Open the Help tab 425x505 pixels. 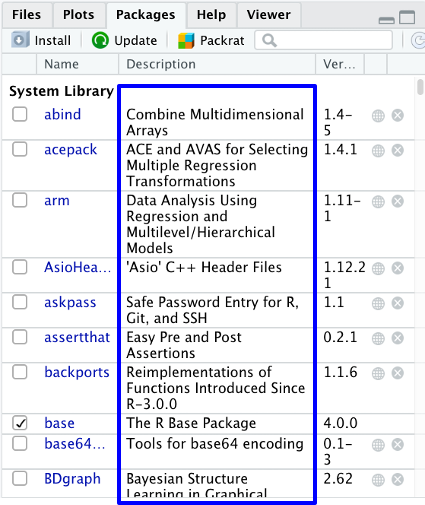[x=211, y=15]
